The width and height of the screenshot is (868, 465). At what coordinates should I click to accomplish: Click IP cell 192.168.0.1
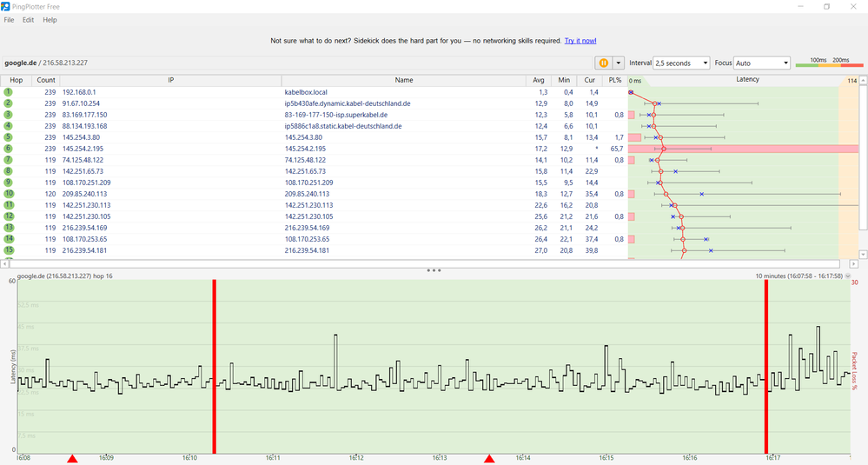click(78, 92)
